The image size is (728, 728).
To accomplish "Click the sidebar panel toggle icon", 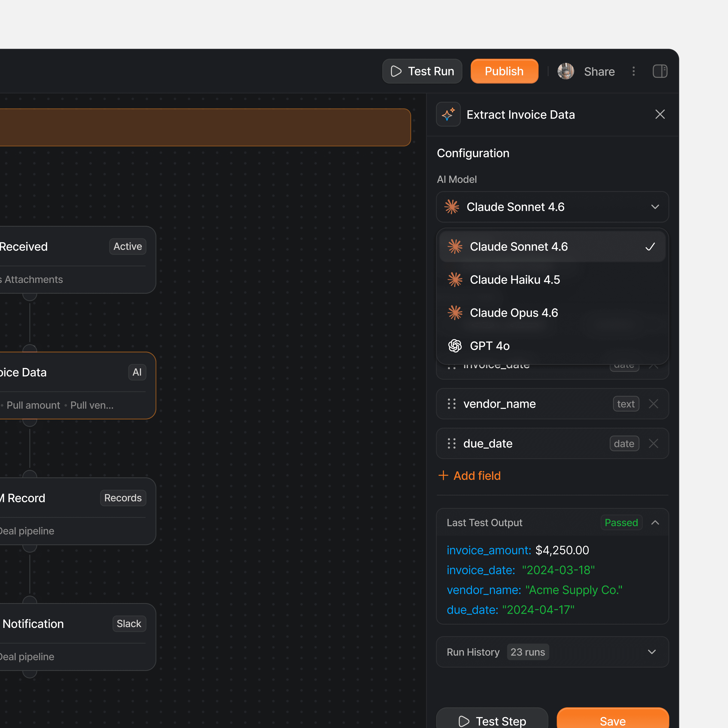I will click(x=660, y=71).
